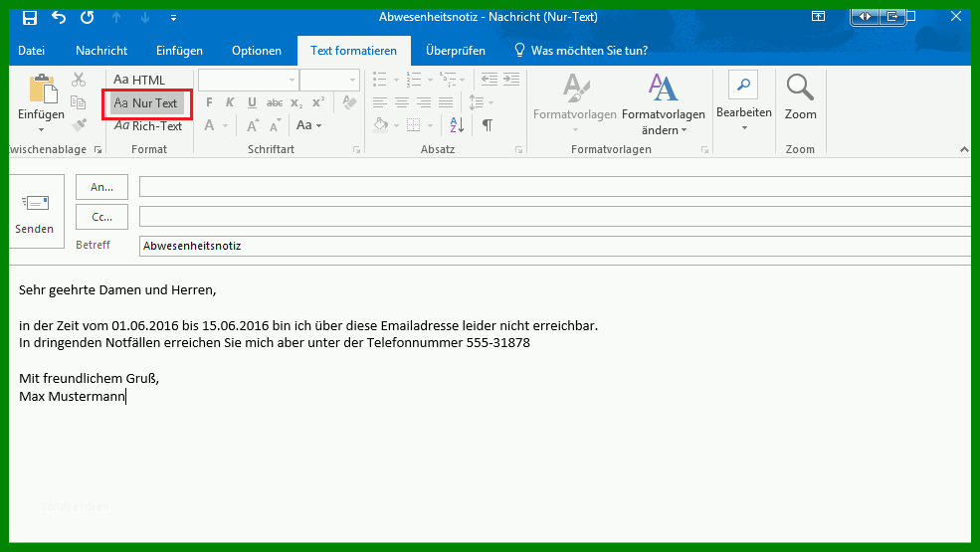
Task: Apply a bulleted list
Action: 379,80
